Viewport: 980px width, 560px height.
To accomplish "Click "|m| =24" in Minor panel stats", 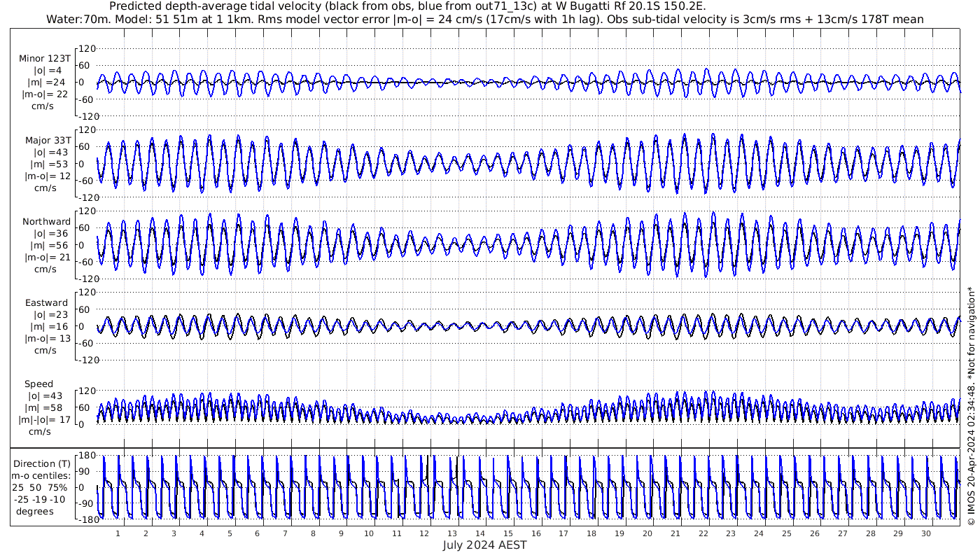I will [x=46, y=82].
